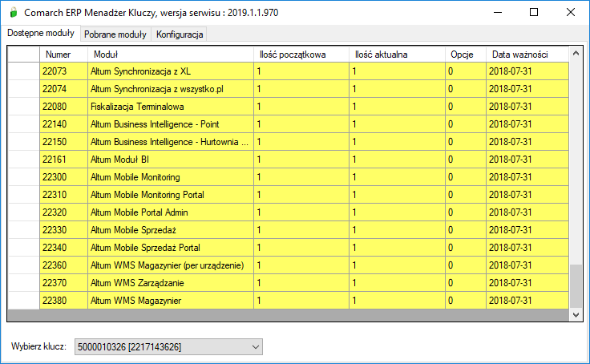Click module number 22073
The height and width of the screenshot is (364, 590).
(x=63, y=71)
